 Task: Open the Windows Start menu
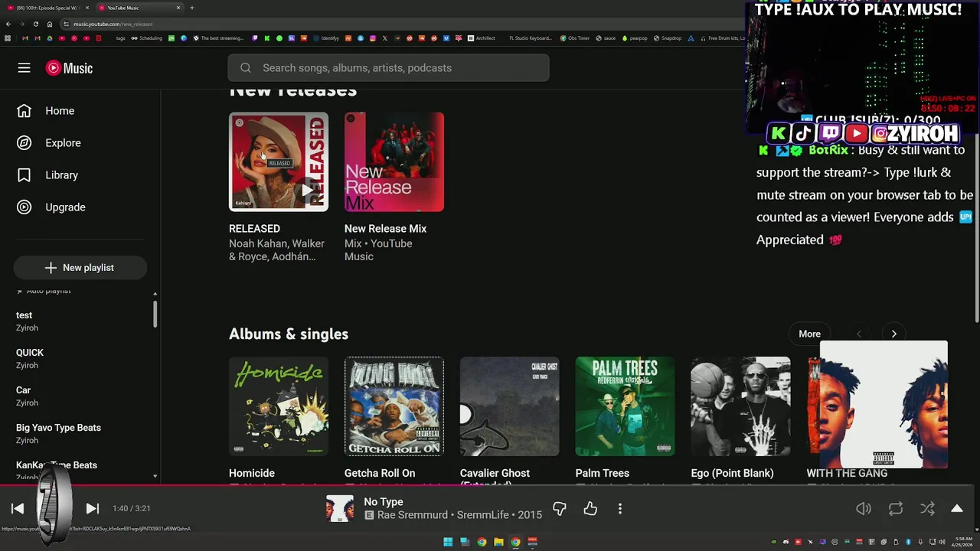[448, 542]
